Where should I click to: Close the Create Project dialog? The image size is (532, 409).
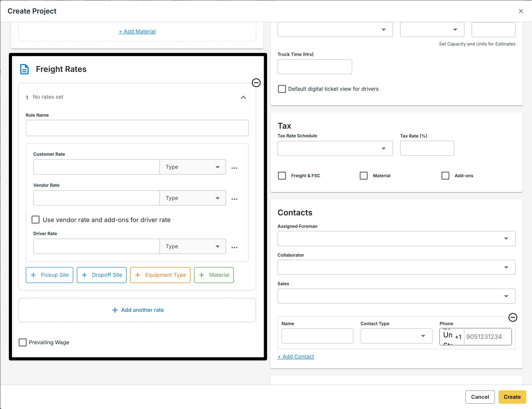click(x=521, y=11)
